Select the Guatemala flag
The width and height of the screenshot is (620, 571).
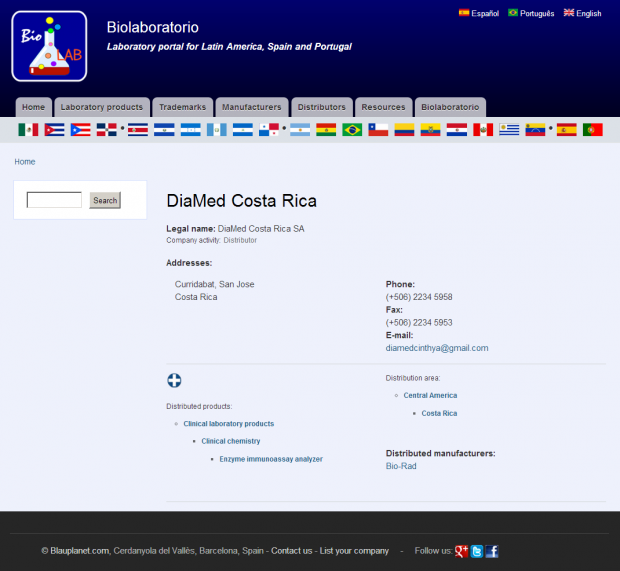click(x=217, y=130)
